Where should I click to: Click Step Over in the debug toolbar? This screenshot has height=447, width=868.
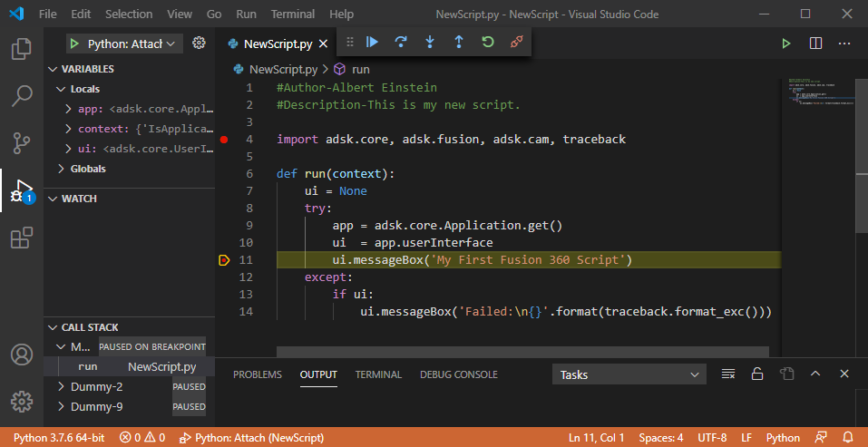click(401, 42)
